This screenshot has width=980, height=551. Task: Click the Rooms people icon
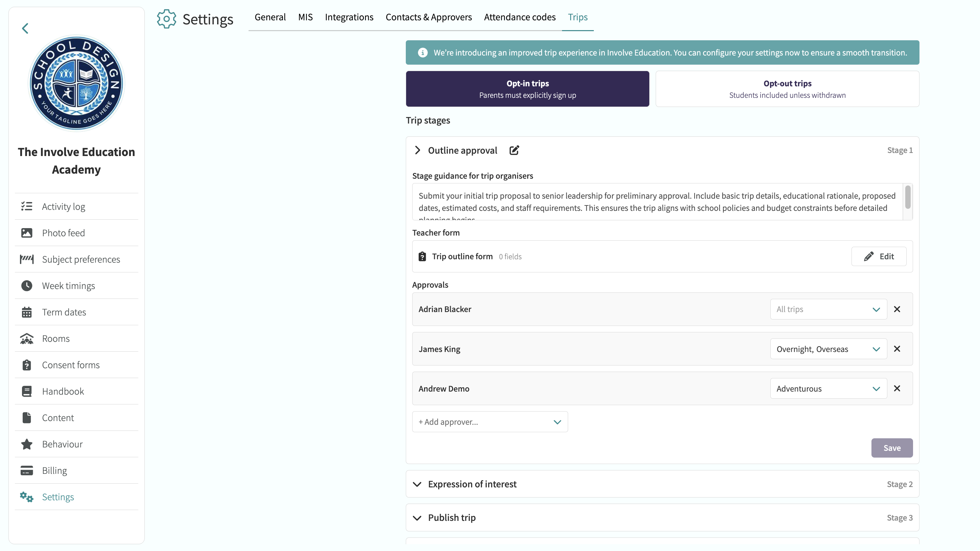[x=27, y=338]
